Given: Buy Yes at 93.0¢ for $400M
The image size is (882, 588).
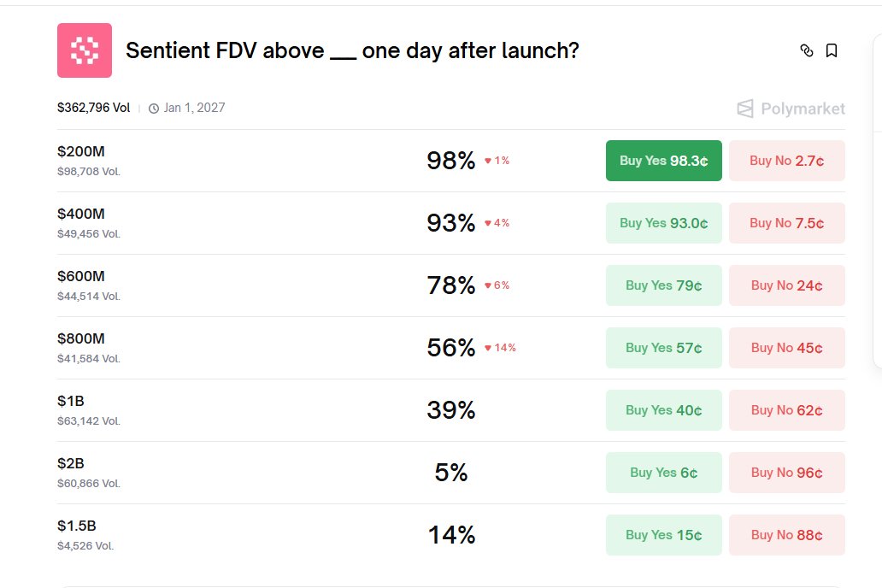Looking at the screenshot, I should pos(663,223).
